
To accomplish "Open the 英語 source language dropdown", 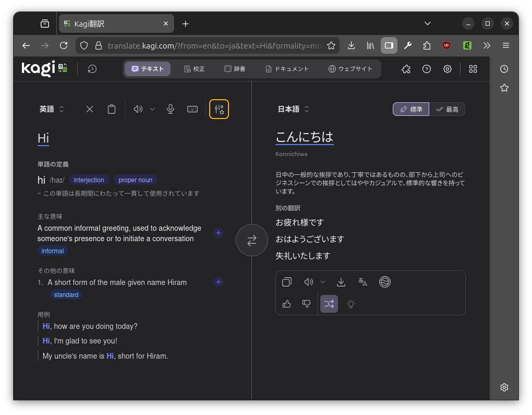I will pos(52,109).
